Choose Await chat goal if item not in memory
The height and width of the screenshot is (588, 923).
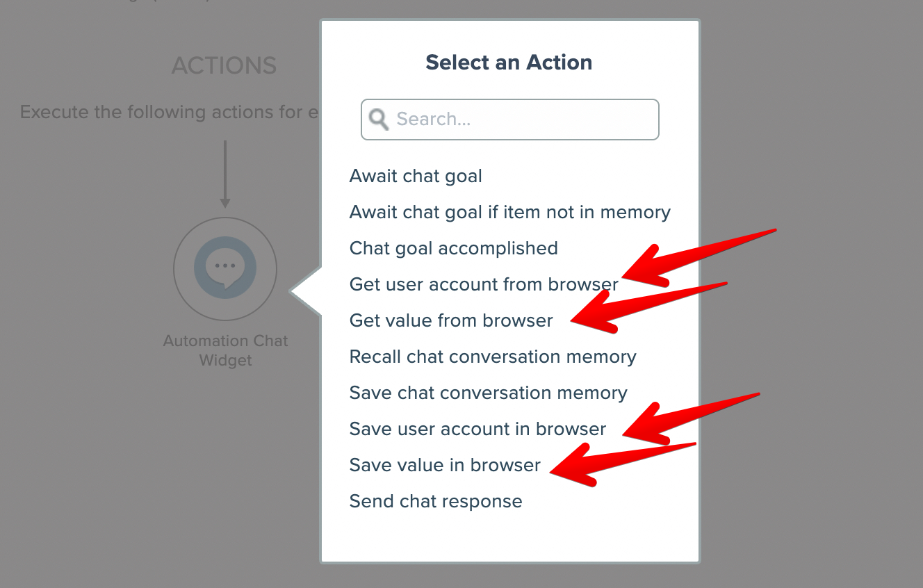509,212
